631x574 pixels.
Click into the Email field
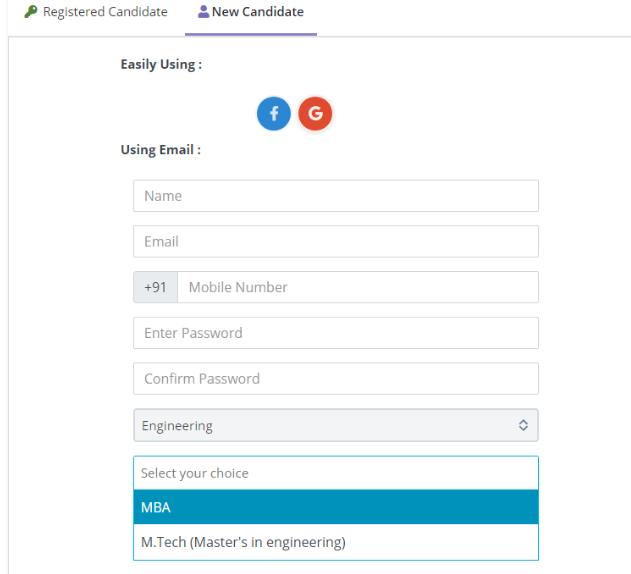[x=335, y=241]
